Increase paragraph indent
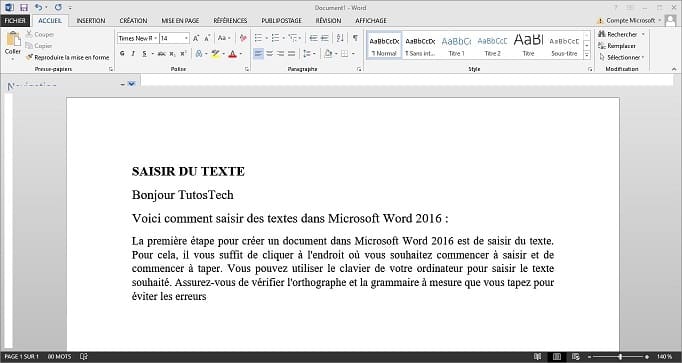This screenshot has width=682, height=363. (324, 38)
